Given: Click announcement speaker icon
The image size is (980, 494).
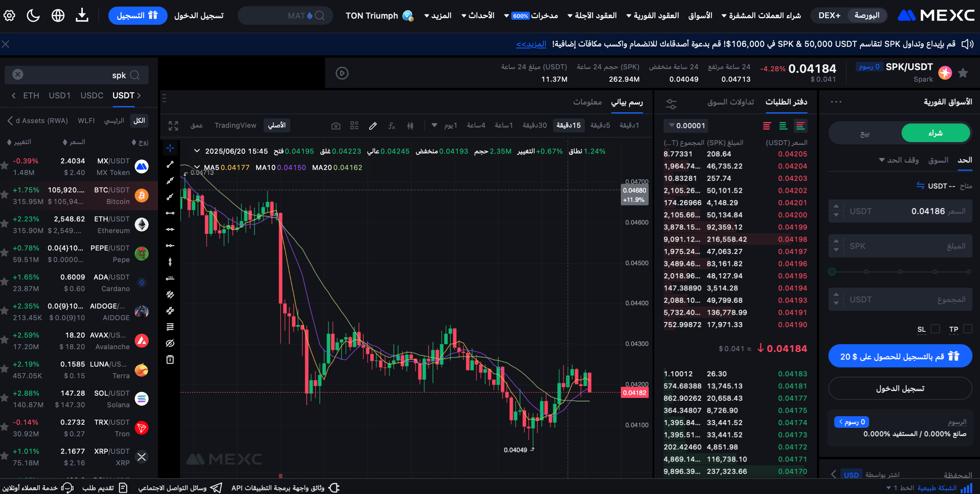Looking at the screenshot, I should pos(968,44).
